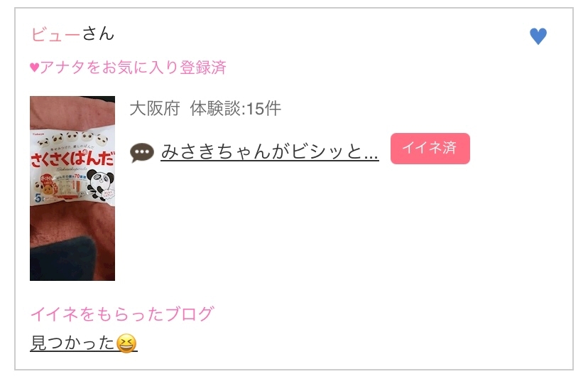Click the dark object at the thumbnail's bottom

(62, 259)
